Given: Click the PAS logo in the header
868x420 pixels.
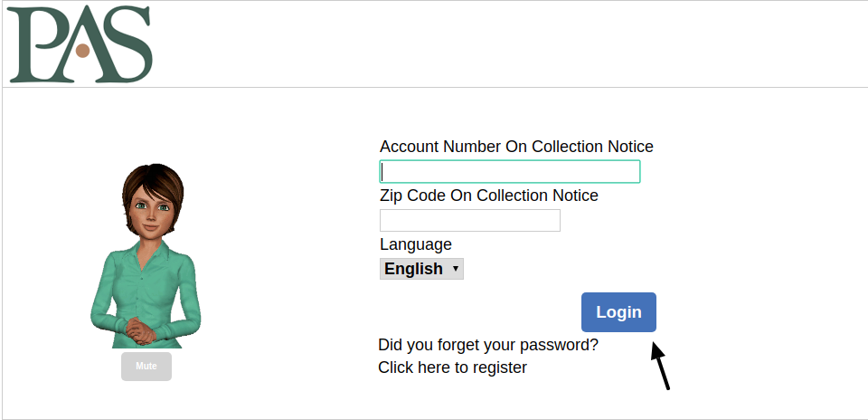Looking at the screenshot, I should point(80,43).
